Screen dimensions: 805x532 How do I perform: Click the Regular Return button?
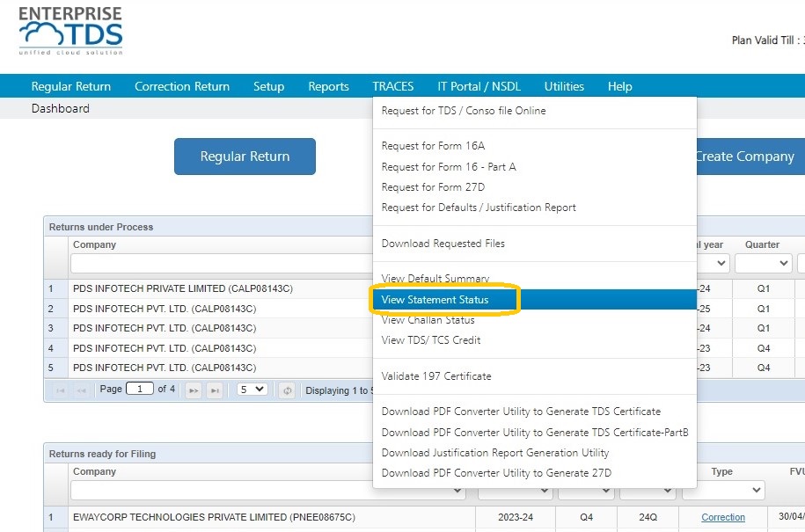coord(245,157)
